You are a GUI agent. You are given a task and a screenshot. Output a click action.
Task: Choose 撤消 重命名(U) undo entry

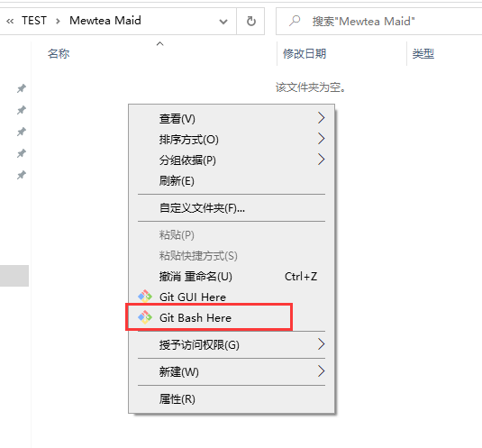point(232,276)
